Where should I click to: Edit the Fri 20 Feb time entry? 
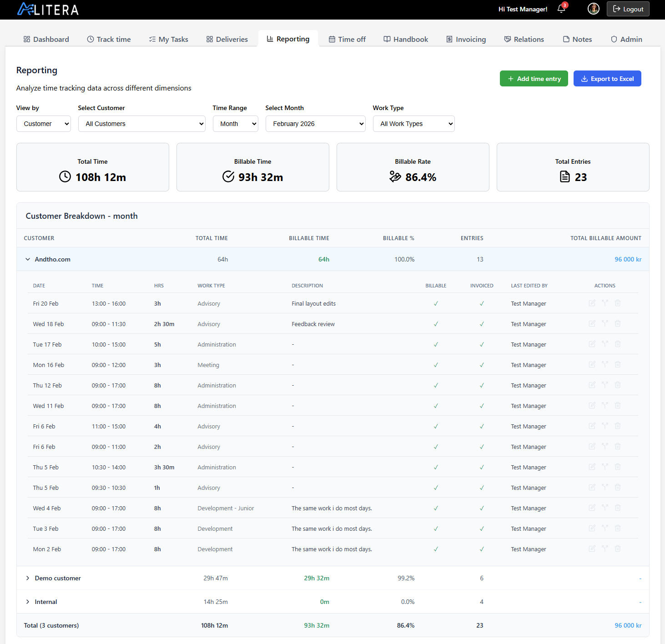click(x=592, y=303)
